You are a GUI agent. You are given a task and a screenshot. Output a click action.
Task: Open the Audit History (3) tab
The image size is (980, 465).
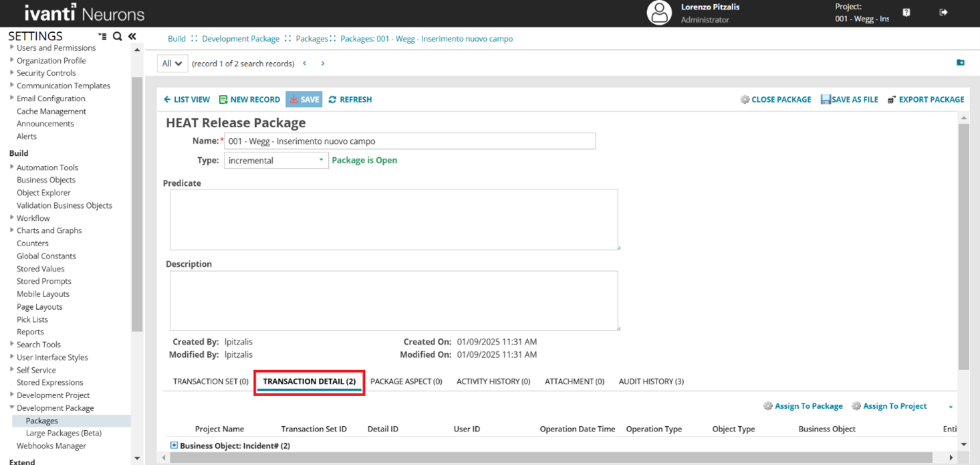[651, 381]
